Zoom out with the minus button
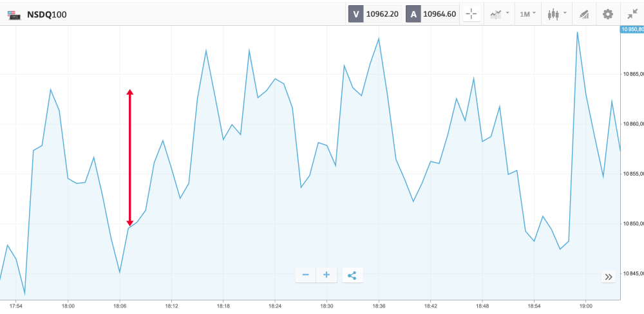Screen dimensions: 644x314 [x=305, y=275]
